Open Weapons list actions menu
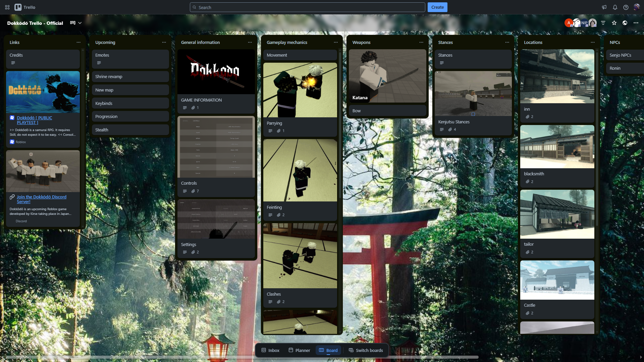The width and height of the screenshot is (644, 362). click(x=421, y=42)
